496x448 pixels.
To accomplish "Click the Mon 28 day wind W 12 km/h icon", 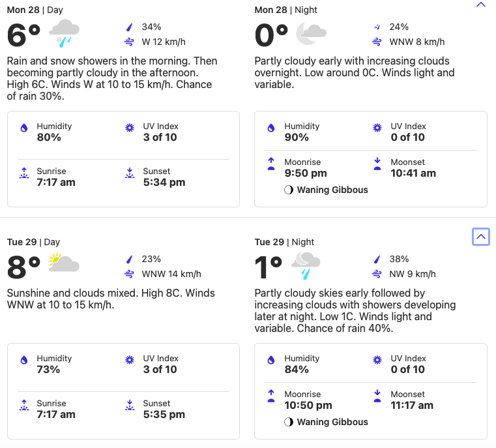I will pos(130,42).
